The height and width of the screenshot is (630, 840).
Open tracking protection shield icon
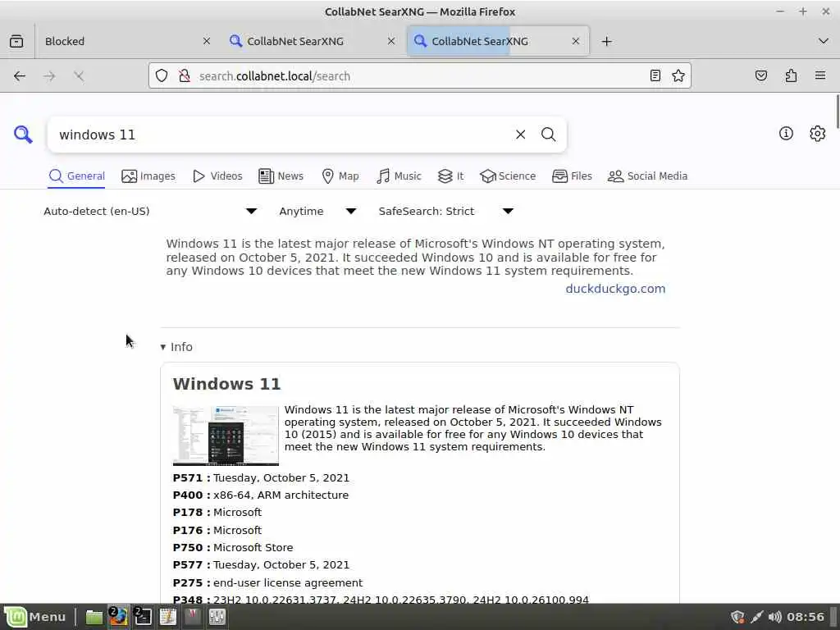[162, 76]
